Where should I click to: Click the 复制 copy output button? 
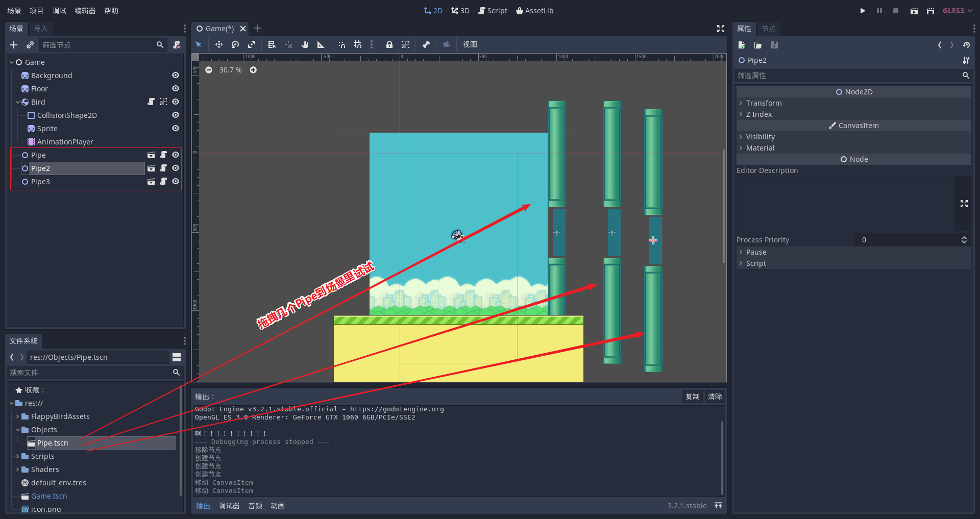[693, 397]
